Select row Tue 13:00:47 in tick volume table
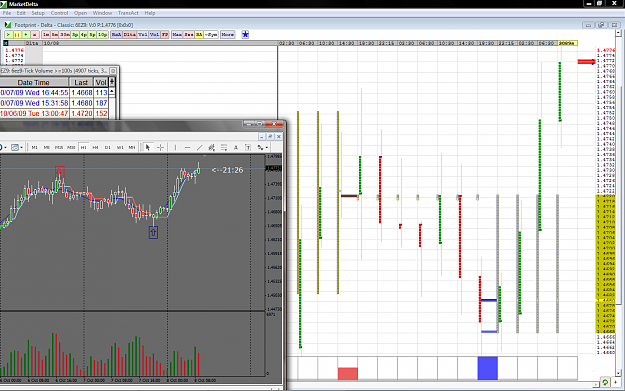 click(x=54, y=113)
